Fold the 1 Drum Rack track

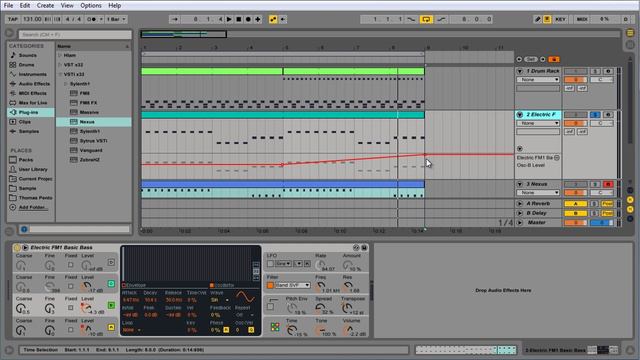click(x=520, y=71)
